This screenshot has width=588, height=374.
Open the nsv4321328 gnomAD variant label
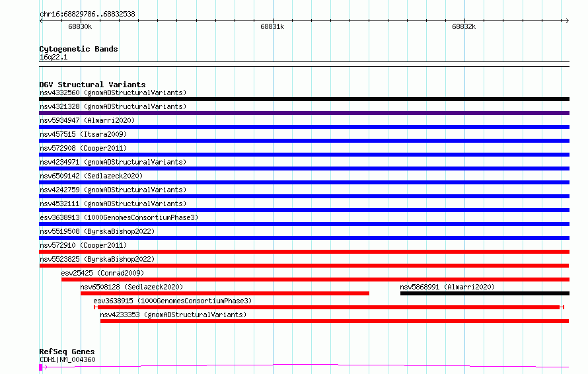point(113,106)
